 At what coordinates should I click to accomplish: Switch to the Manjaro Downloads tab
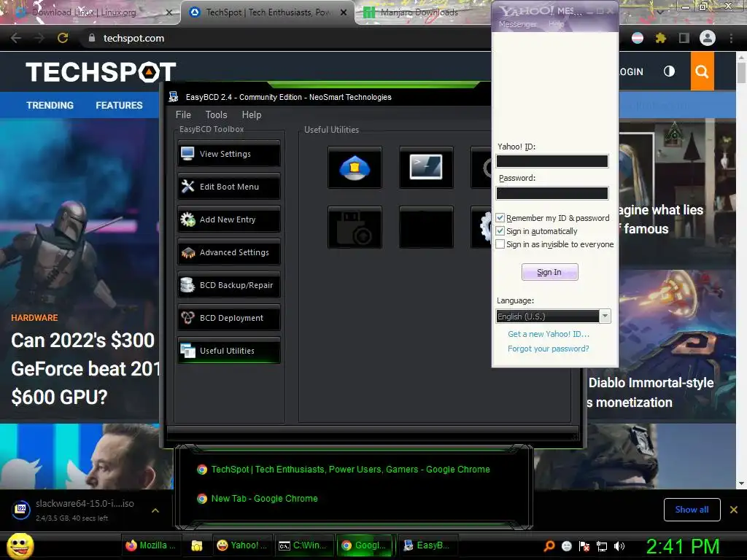419,12
